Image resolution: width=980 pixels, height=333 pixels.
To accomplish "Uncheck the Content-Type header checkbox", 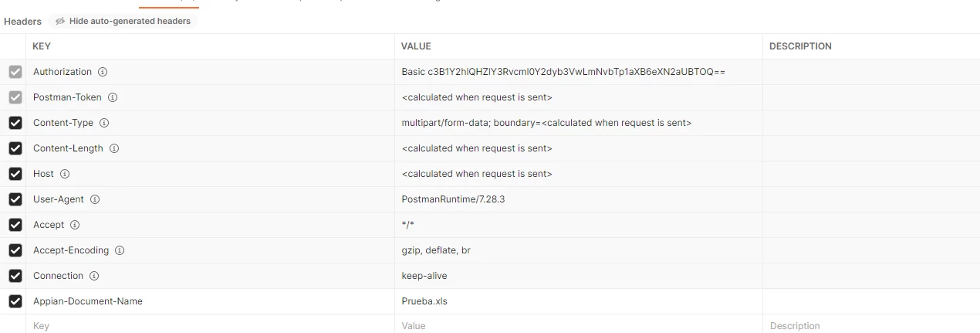I will (x=15, y=123).
